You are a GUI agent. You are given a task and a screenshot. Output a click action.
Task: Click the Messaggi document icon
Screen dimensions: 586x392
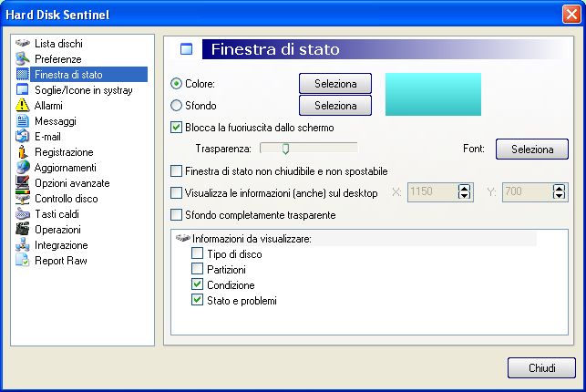pyautogui.click(x=23, y=121)
